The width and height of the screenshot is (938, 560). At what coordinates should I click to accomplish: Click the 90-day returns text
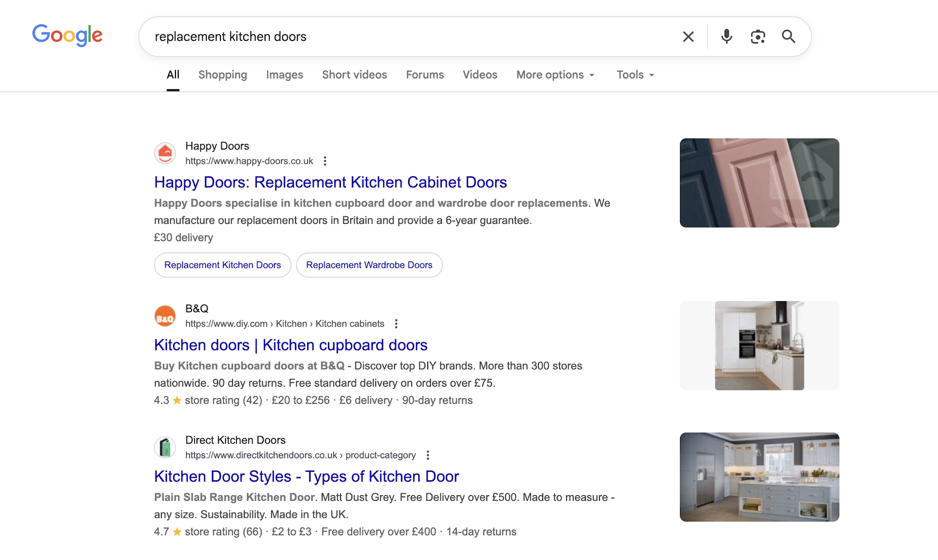(x=437, y=401)
